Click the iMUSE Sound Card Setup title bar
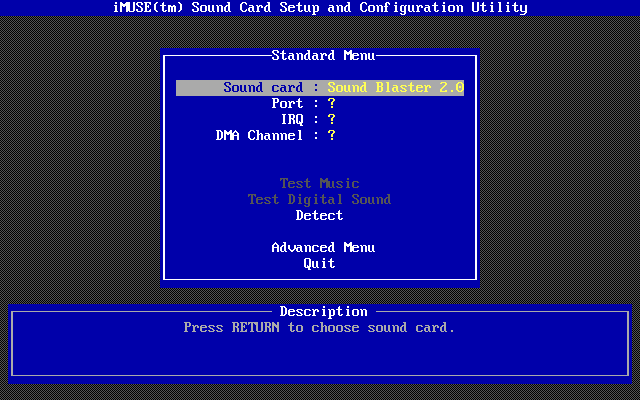Viewport: 640px width, 400px height. coord(319,8)
